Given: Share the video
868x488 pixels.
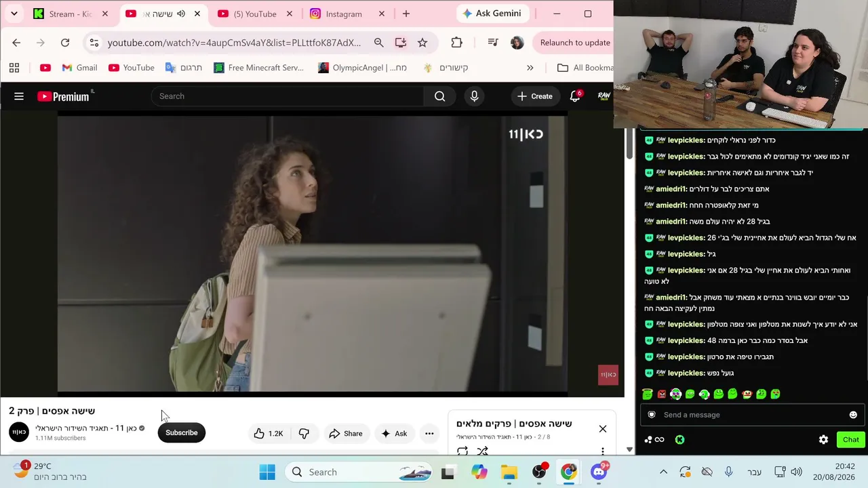Looking at the screenshot, I should tap(345, 433).
